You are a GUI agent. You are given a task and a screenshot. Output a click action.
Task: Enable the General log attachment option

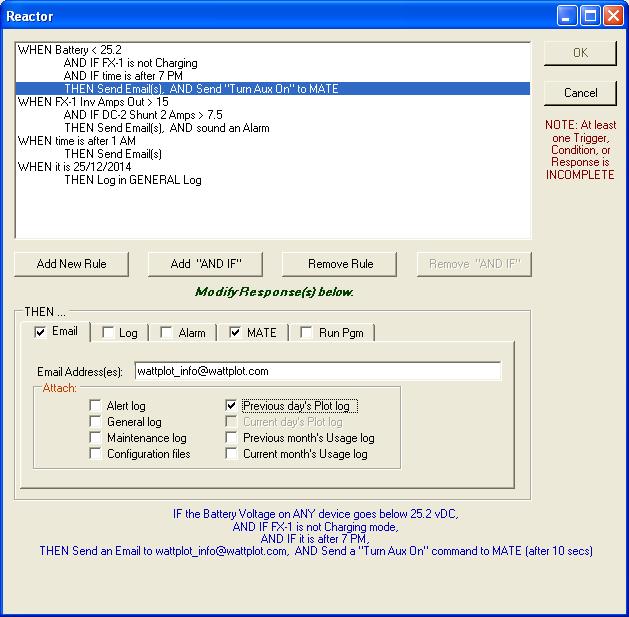point(95,422)
